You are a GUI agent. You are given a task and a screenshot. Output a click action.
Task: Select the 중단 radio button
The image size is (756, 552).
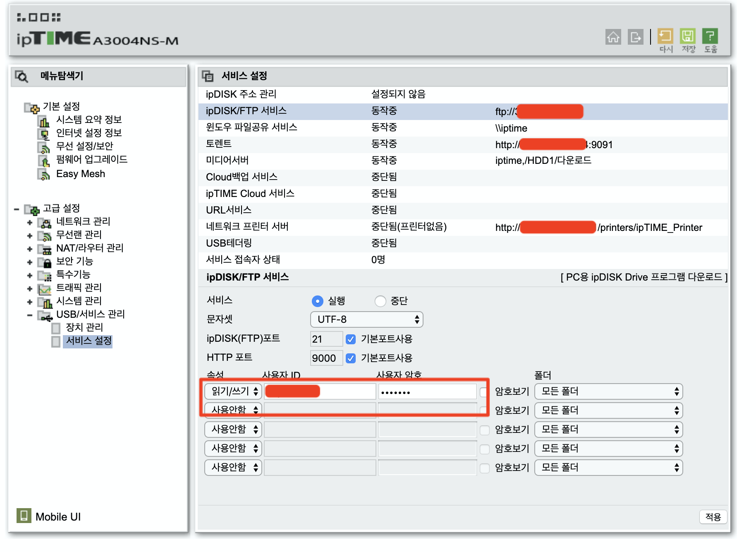tap(380, 301)
